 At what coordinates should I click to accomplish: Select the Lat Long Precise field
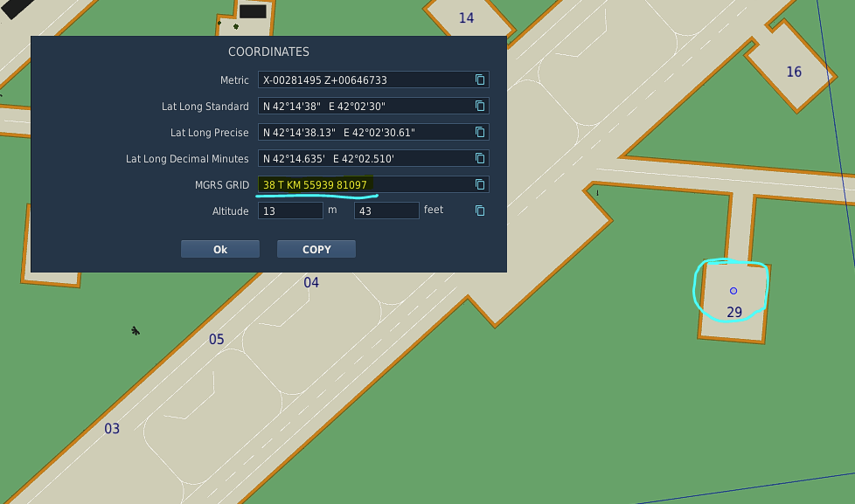[x=373, y=133]
